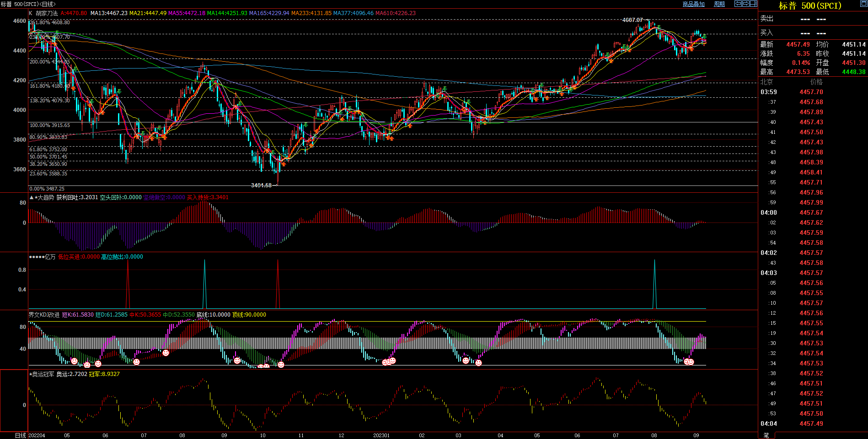Image resolution: width=868 pixels, height=439 pixels.
Task: Click the 亿万 indicator title
Action: point(50,257)
